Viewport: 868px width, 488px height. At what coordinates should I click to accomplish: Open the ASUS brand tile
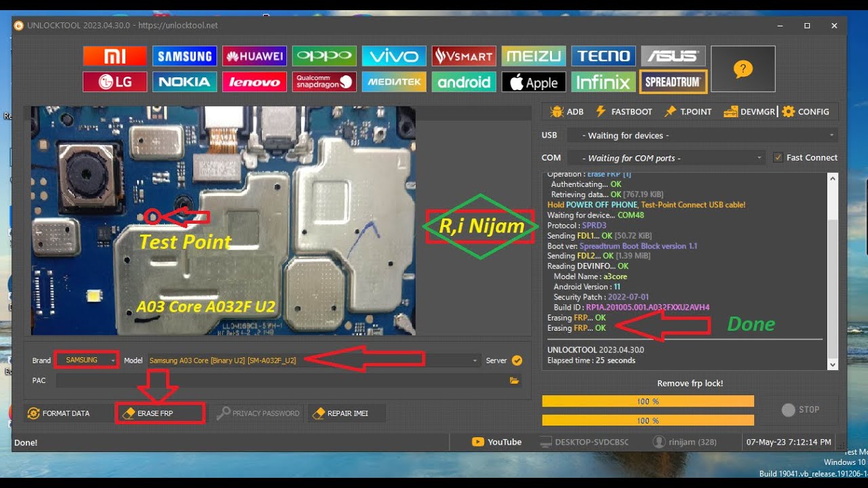coord(673,56)
